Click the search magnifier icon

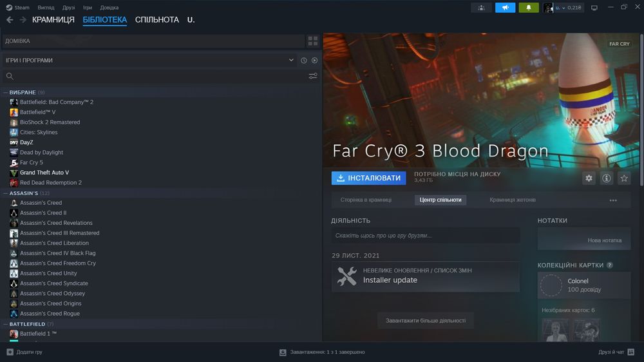click(x=10, y=76)
